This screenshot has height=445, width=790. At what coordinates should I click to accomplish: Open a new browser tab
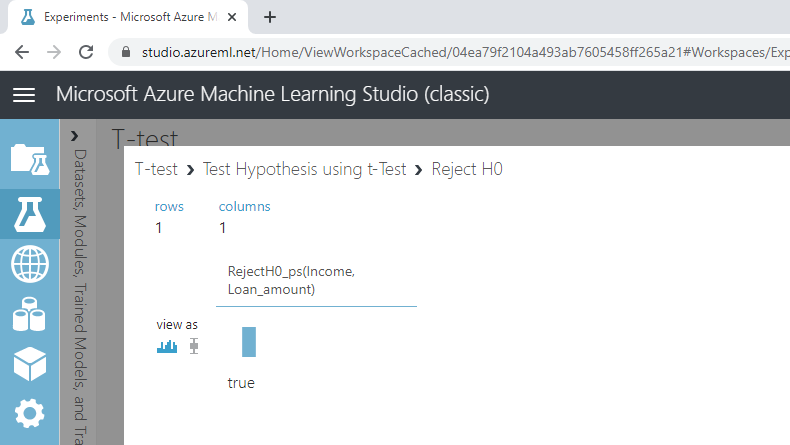pyautogui.click(x=270, y=17)
